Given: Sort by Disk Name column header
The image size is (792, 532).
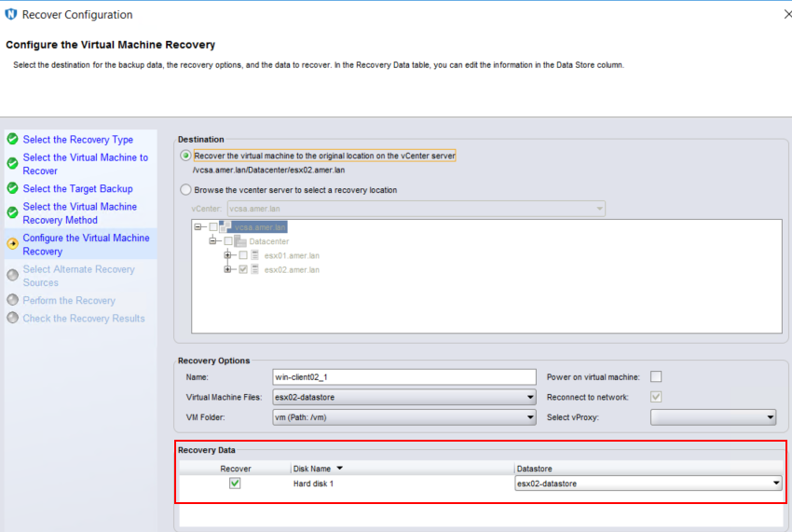Looking at the screenshot, I should (318, 468).
